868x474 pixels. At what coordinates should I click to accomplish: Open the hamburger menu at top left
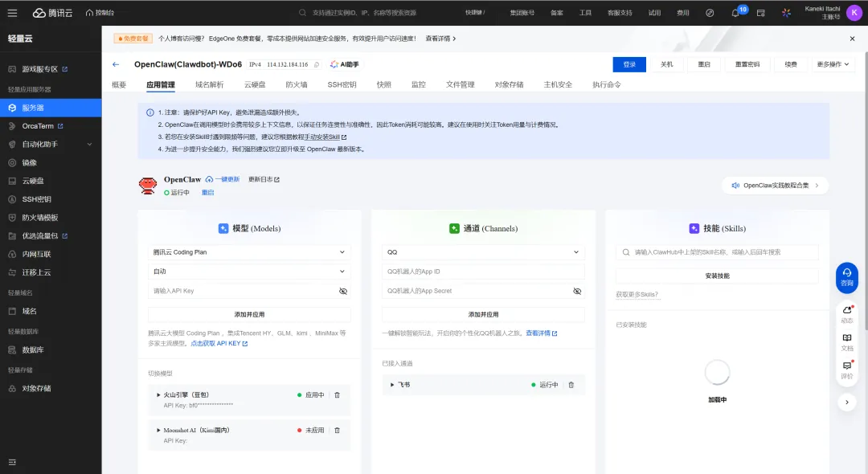(12, 13)
